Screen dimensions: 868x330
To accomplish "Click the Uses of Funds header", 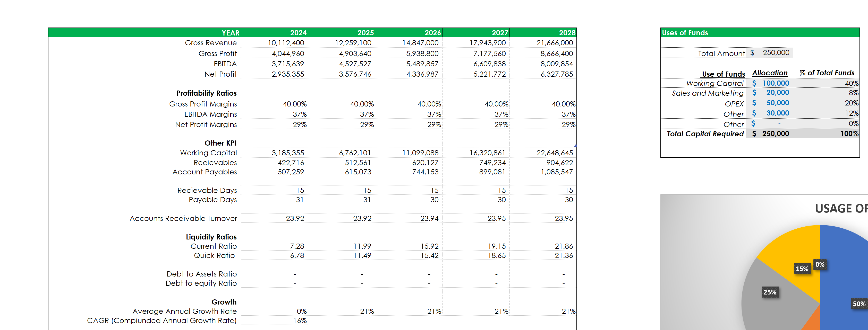I will click(x=685, y=33).
